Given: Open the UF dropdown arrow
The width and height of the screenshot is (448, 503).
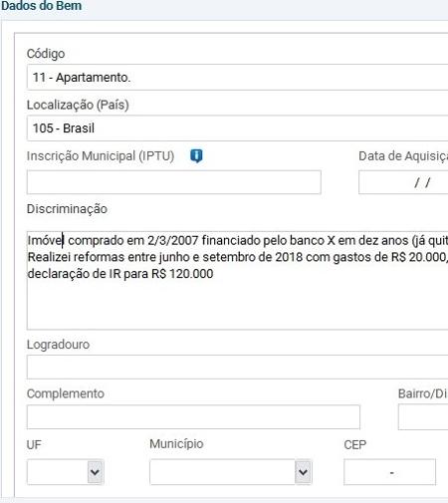Looking at the screenshot, I should 96,471.
